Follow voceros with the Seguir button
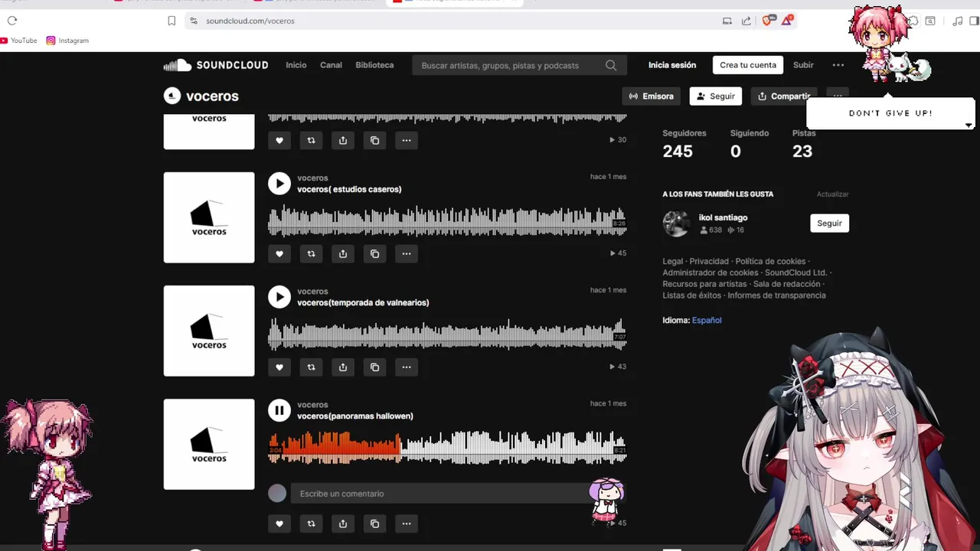The image size is (980, 551). click(716, 96)
